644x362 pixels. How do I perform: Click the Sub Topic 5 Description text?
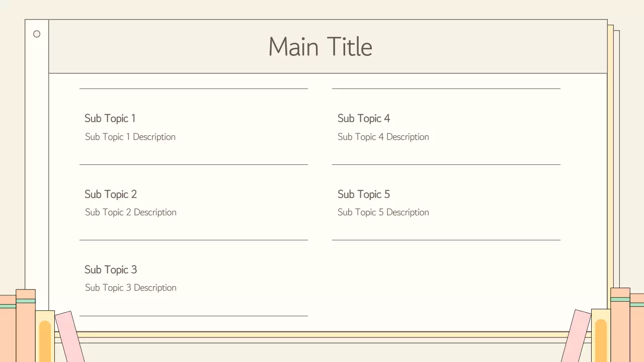point(383,212)
